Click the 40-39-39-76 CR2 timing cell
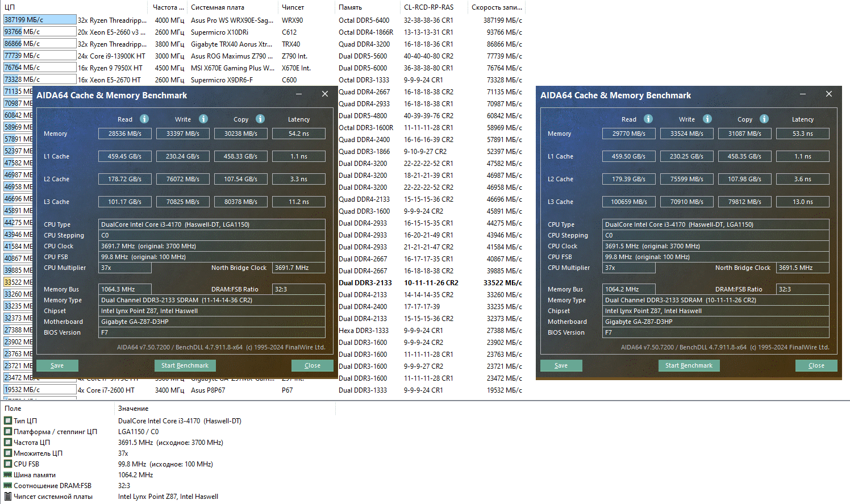 (x=428, y=115)
